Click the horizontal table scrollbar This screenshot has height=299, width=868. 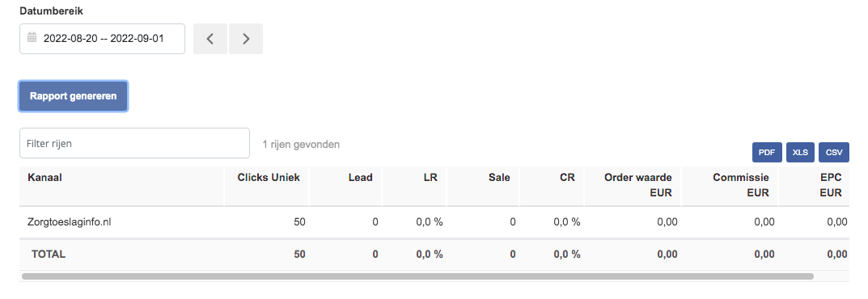[x=418, y=276]
